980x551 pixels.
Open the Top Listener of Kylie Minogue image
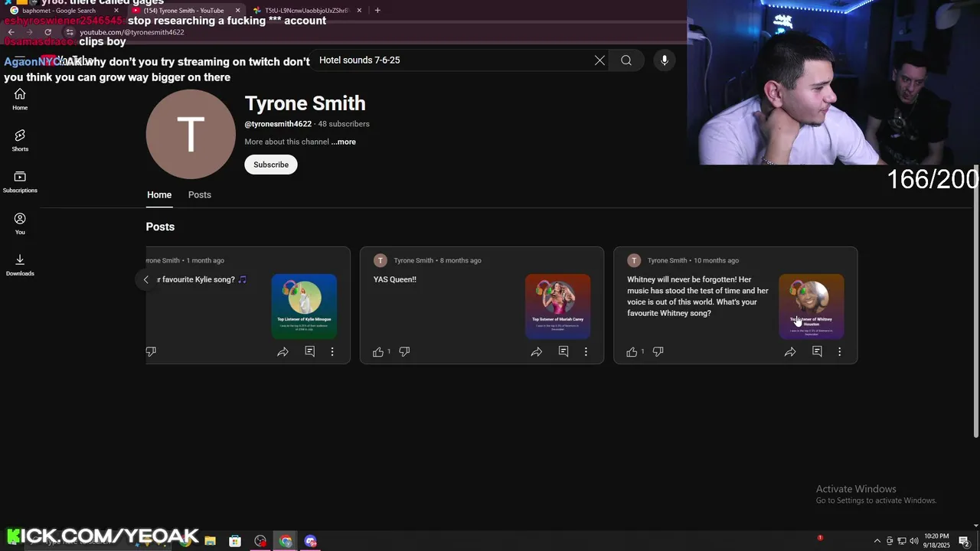point(304,306)
